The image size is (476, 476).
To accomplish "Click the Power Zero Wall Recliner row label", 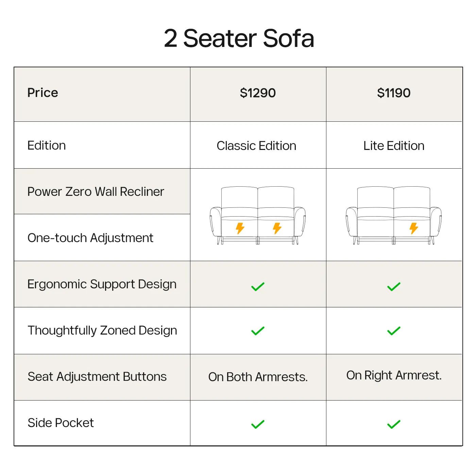I will point(96,192).
